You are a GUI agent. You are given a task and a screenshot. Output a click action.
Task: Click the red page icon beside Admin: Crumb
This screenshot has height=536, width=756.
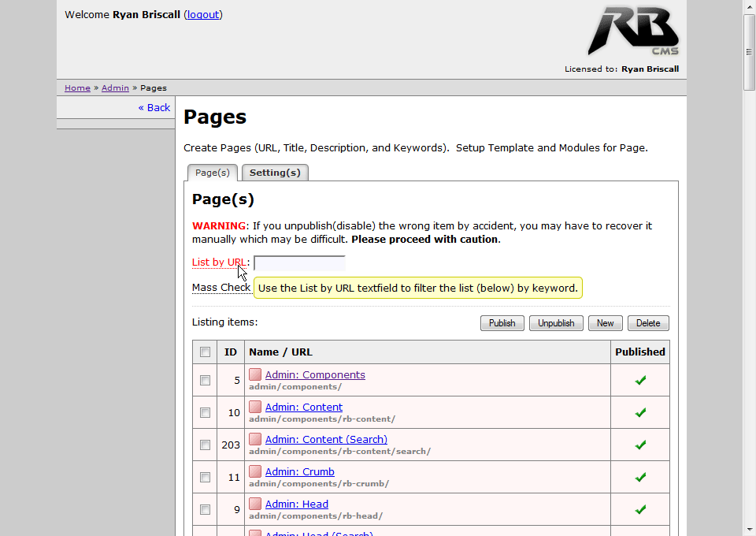coord(255,471)
